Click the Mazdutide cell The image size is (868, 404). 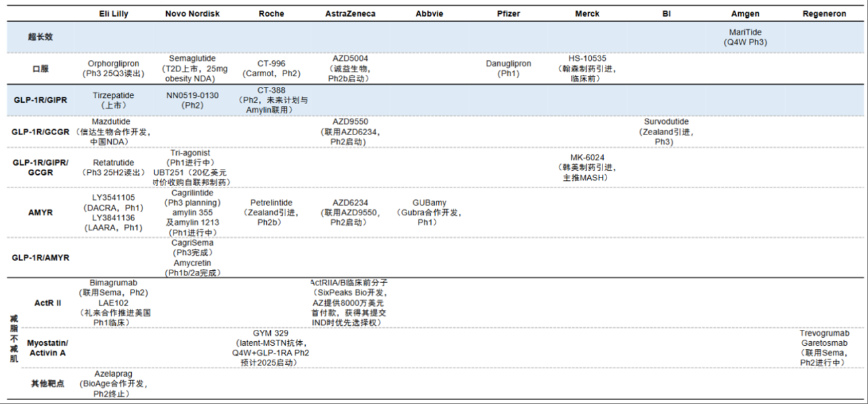(x=113, y=132)
